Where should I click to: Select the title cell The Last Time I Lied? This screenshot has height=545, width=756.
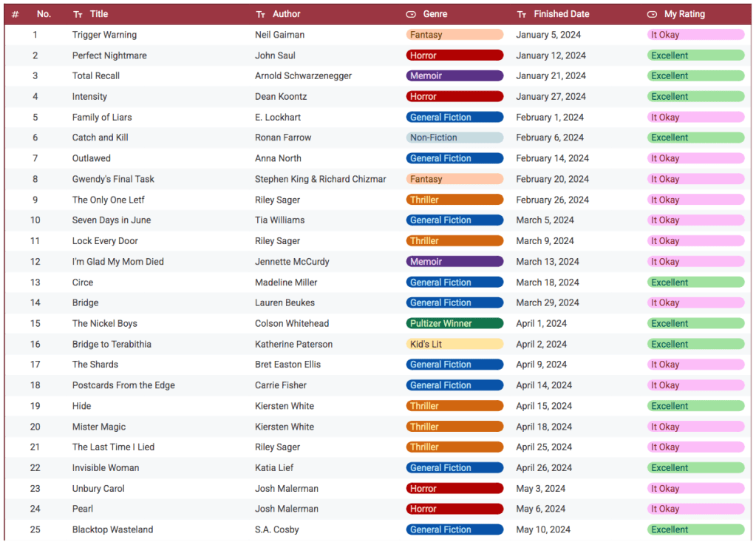coord(113,447)
